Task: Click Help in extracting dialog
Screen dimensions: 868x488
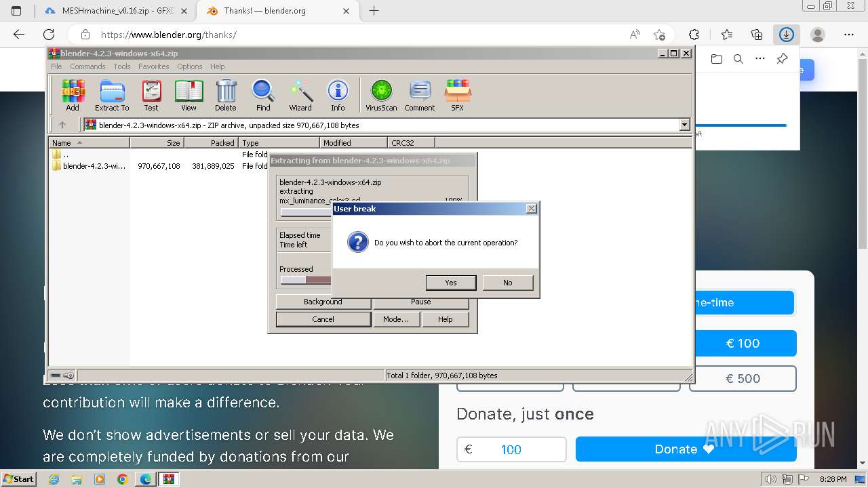Action: tap(446, 319)
